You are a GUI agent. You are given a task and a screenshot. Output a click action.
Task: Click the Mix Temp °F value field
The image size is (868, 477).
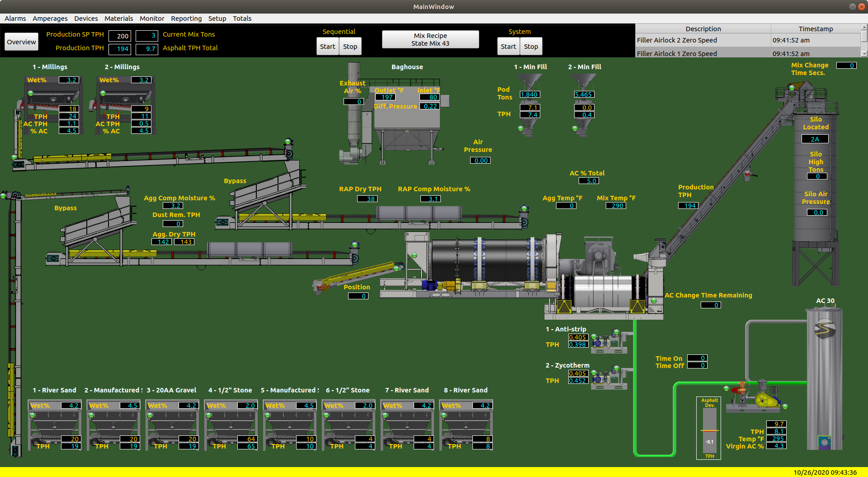pyautogui.click(x=616, y=206)
